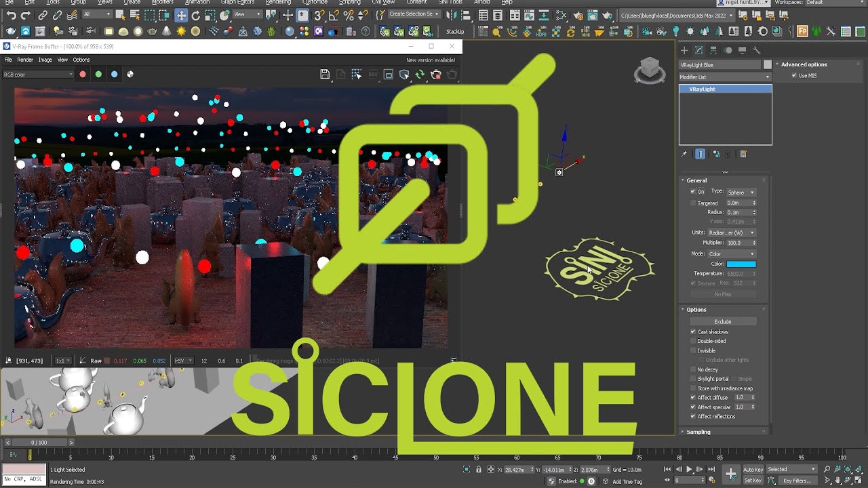Toggle the red channel in Frame Buffer
The height and width of the screenshot is (488, 868).
pos(83,75)
